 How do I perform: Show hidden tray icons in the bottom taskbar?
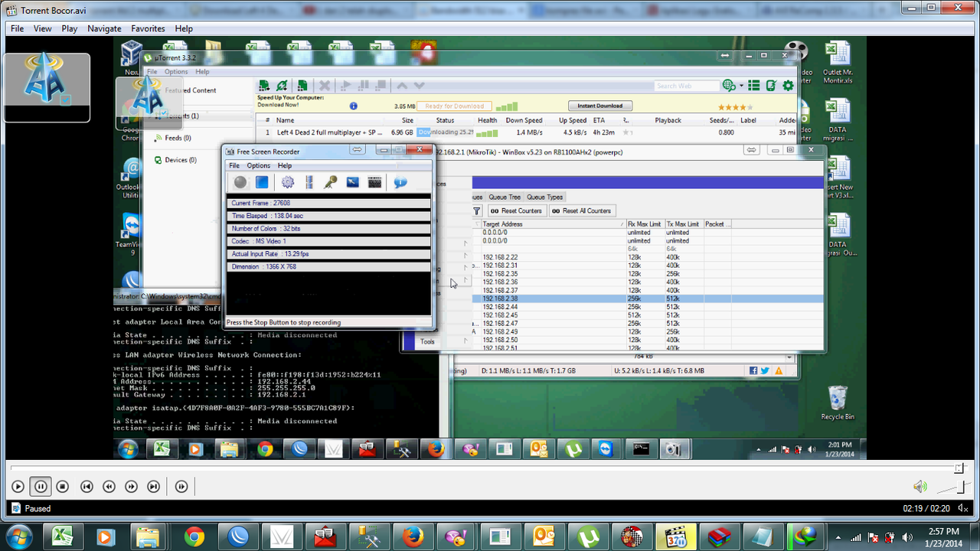(840, 537)
